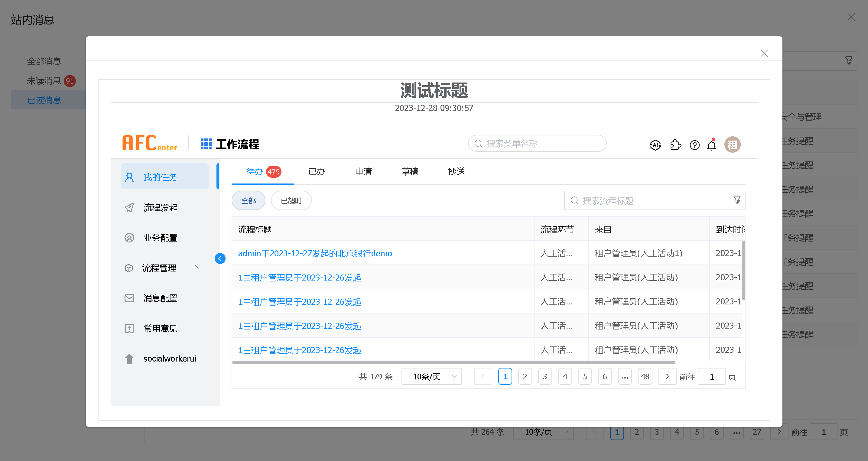Click the AI assistant icon in header
Screen dimensions: 868x461
(x=655, y=145)
